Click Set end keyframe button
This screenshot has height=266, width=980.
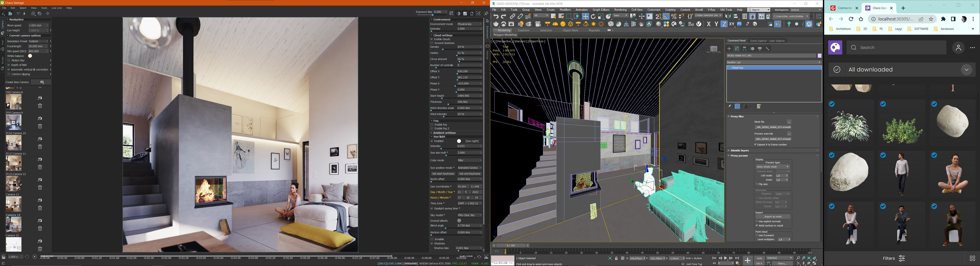click(x=469, y=174)
